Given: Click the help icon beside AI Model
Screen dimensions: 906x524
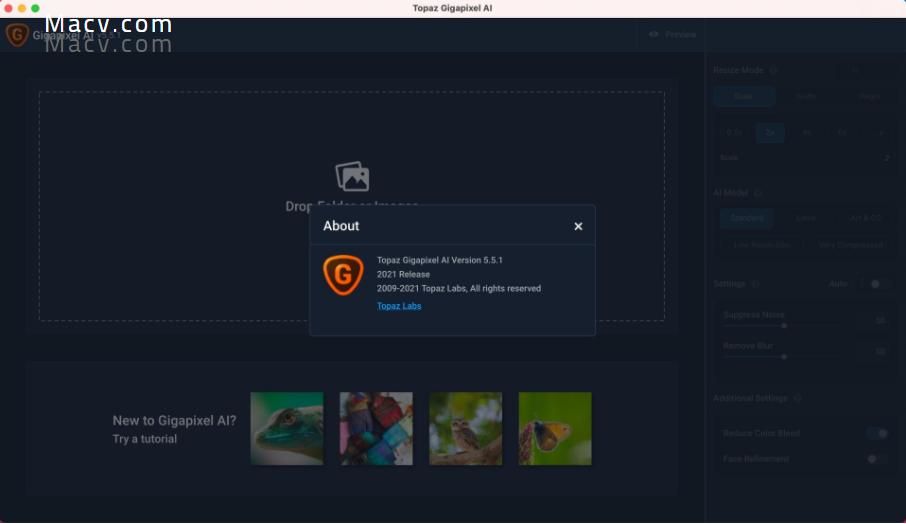Looking at the screenshot, I should coord(758,193).
